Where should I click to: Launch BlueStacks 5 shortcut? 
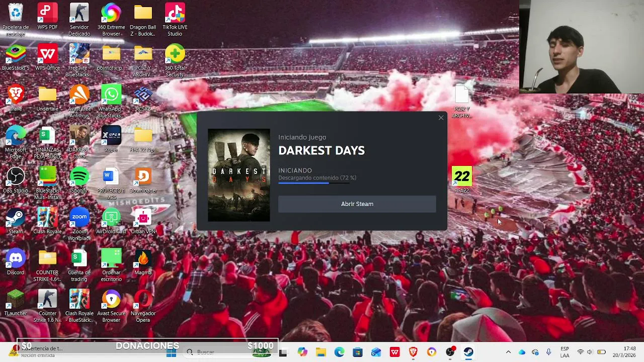coord(16,58)
